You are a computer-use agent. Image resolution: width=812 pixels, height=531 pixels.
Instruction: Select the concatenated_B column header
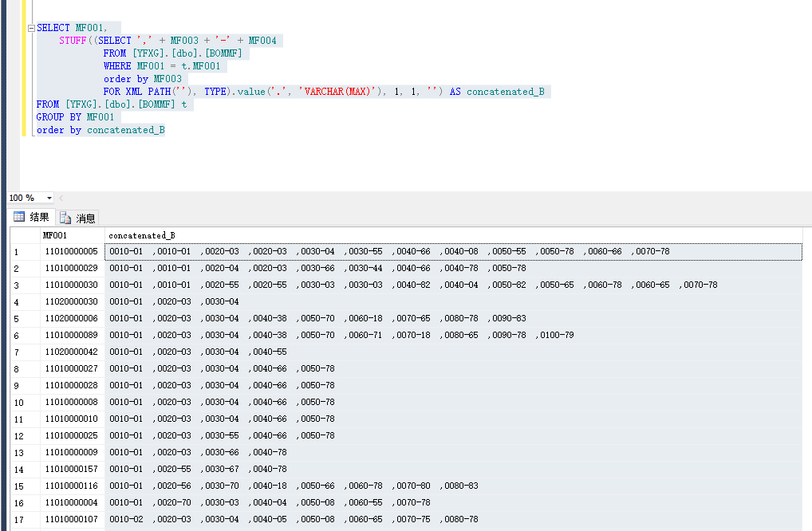[x=142, y=235]
